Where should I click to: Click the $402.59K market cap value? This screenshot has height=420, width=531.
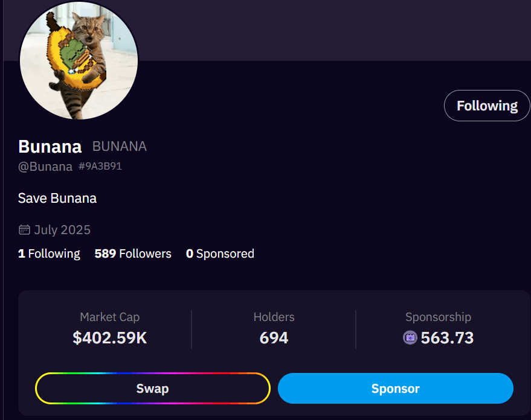pos(110,338)
